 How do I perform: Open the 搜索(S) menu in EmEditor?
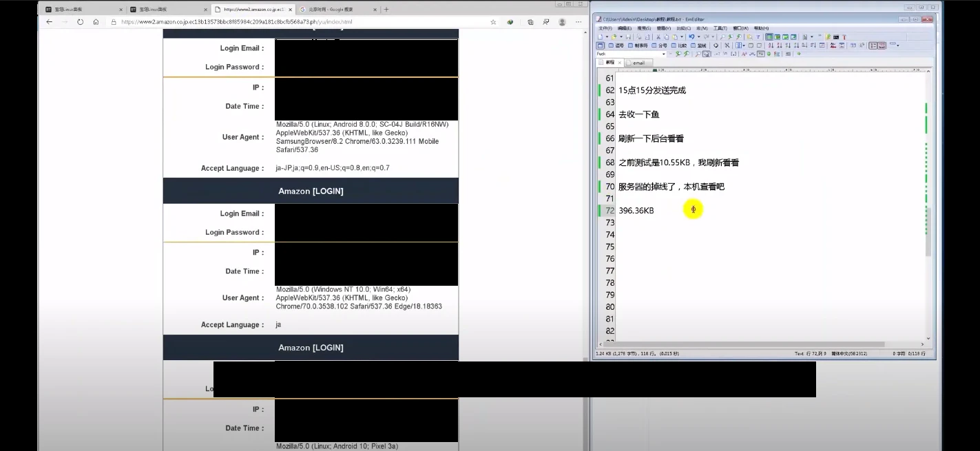click(x=644, y=28)
